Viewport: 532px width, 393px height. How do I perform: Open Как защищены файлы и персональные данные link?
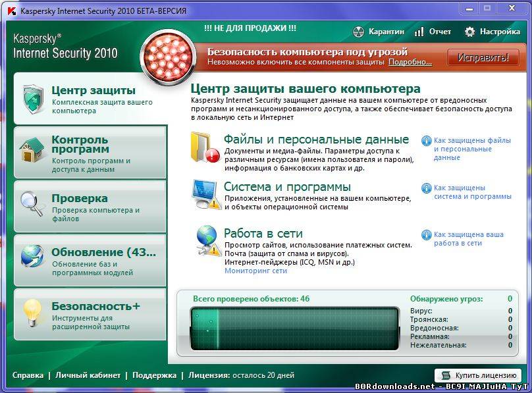point(472,149)
